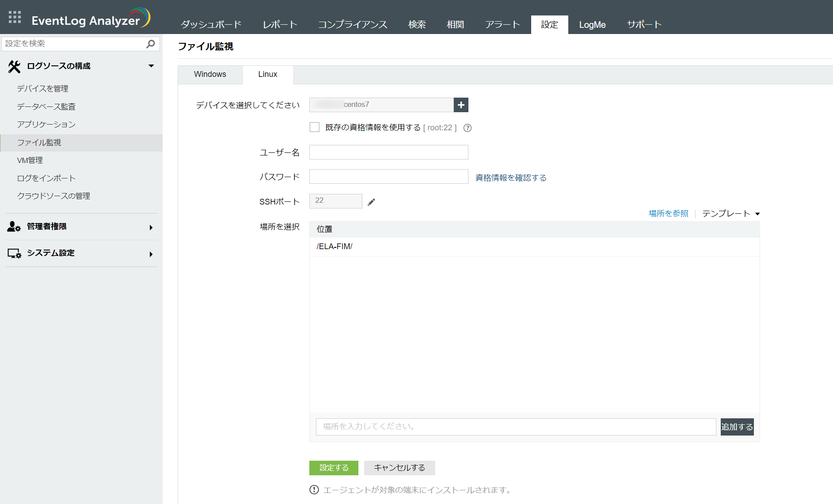Image resolution: width=833 pixels, height=504 pixels.
Task: Open the テンプレート dropdown
Action: pyautogui.click(x=730, y=214)
